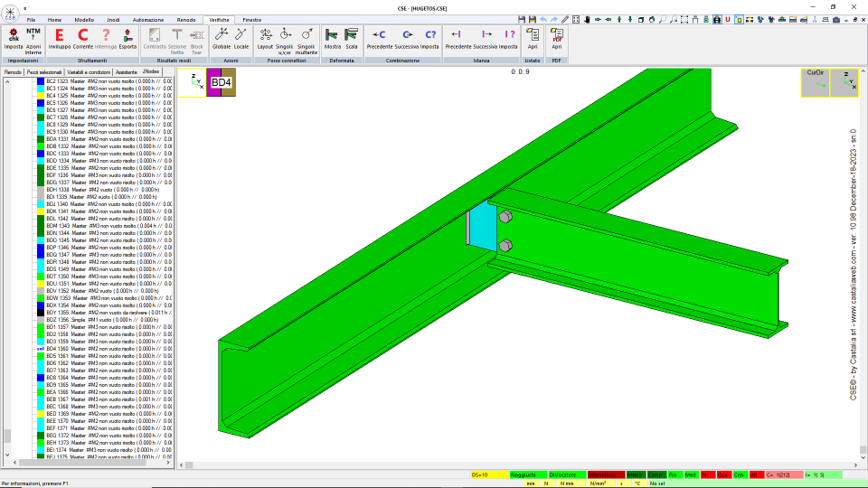Click Mostra deformata

332,39
